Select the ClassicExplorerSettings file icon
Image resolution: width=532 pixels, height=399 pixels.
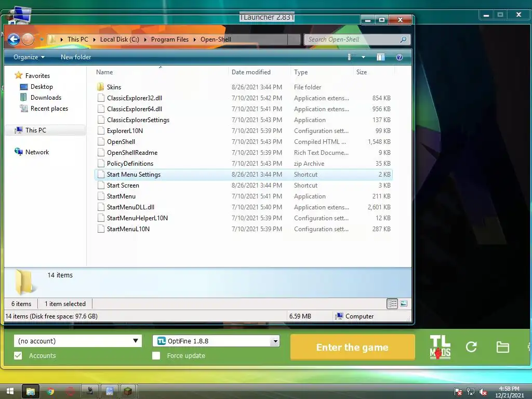point(101,120)
